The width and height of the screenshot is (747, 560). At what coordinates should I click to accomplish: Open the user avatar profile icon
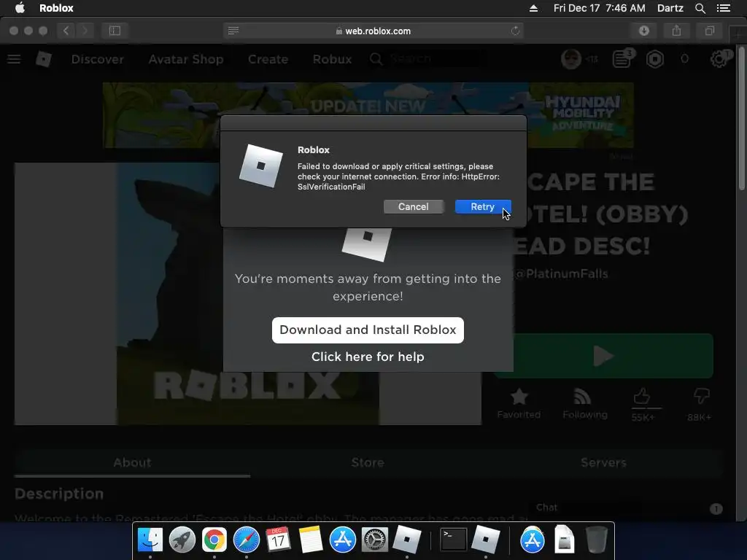[x=570, y=59]
